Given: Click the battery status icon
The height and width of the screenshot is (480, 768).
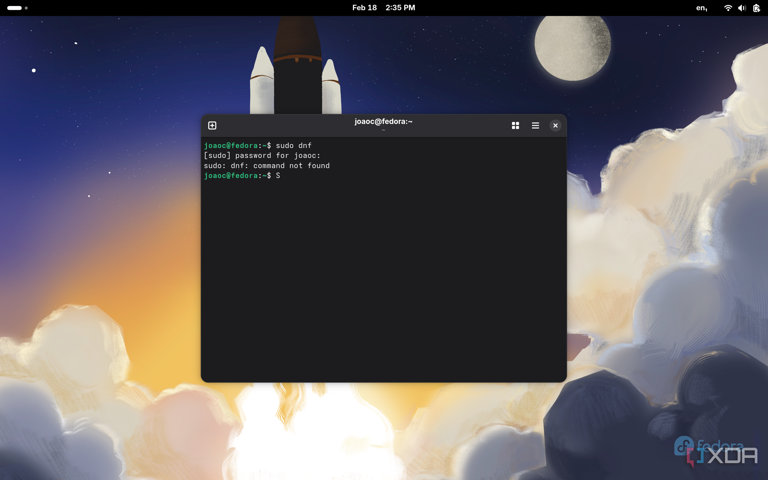Looking at the screenshot, I should [756, 8].
